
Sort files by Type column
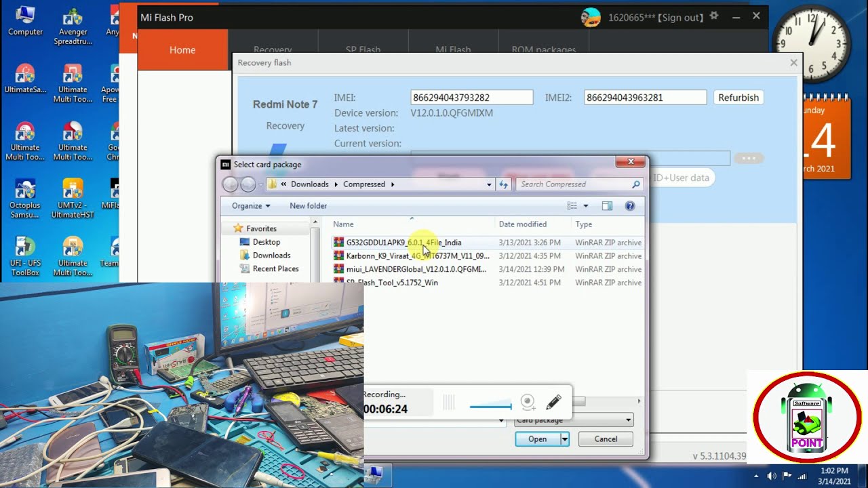click(x=608, y=224)
